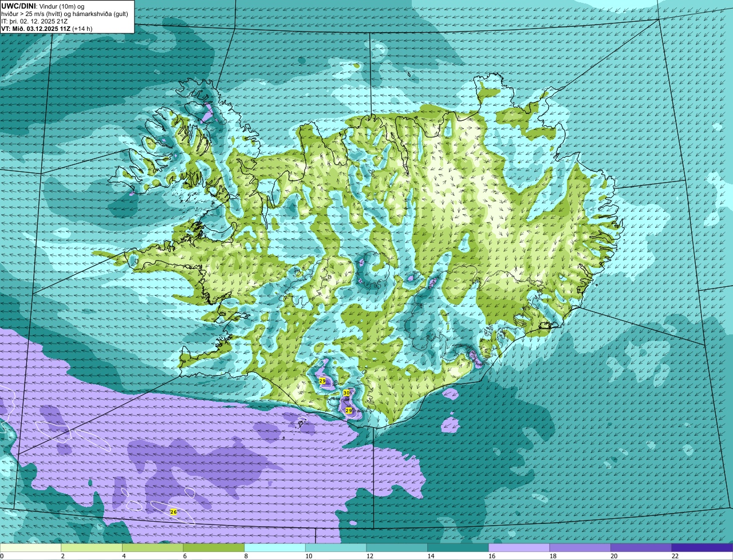Viewport: 733px width, 560px height.
Task: Pick the olive green 6–8 m/s legend swatch
Action: 214,547
